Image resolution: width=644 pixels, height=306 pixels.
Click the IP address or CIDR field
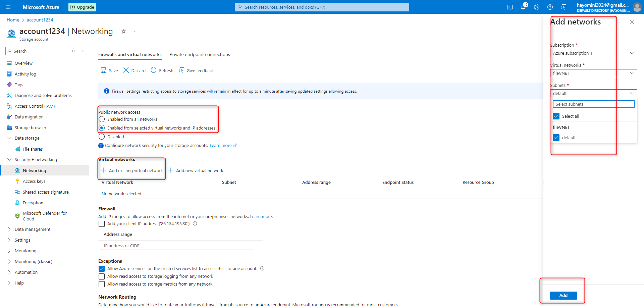pos(177,246)
